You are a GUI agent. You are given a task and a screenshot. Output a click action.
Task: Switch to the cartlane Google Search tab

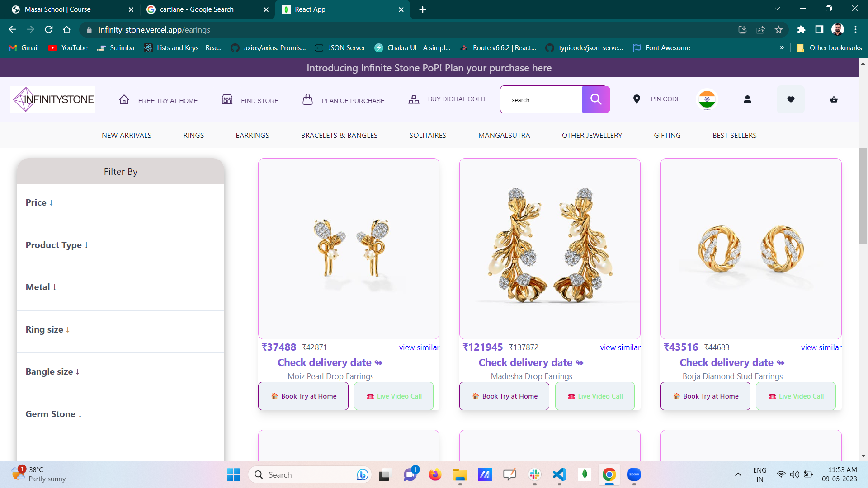[197, 9]
